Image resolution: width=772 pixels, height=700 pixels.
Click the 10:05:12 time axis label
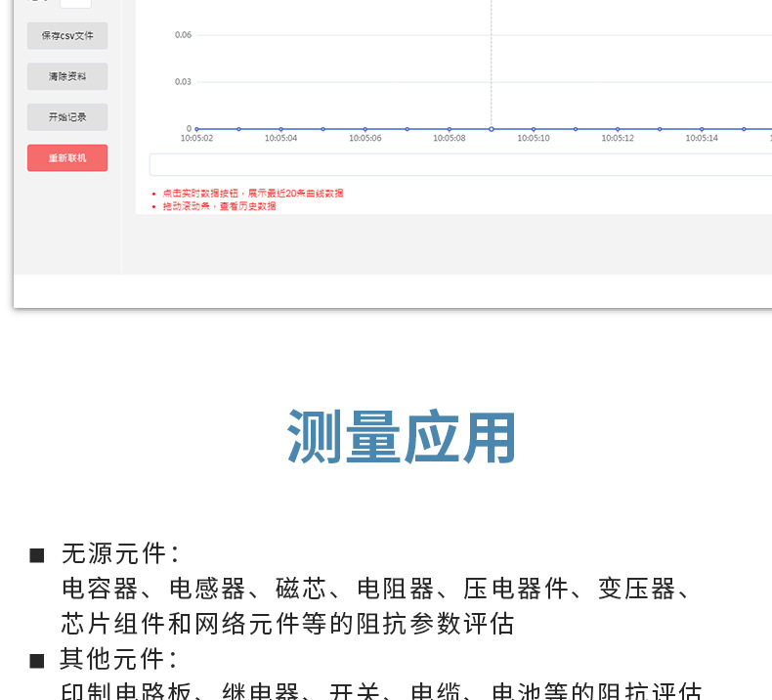click(x=618, y=139)
